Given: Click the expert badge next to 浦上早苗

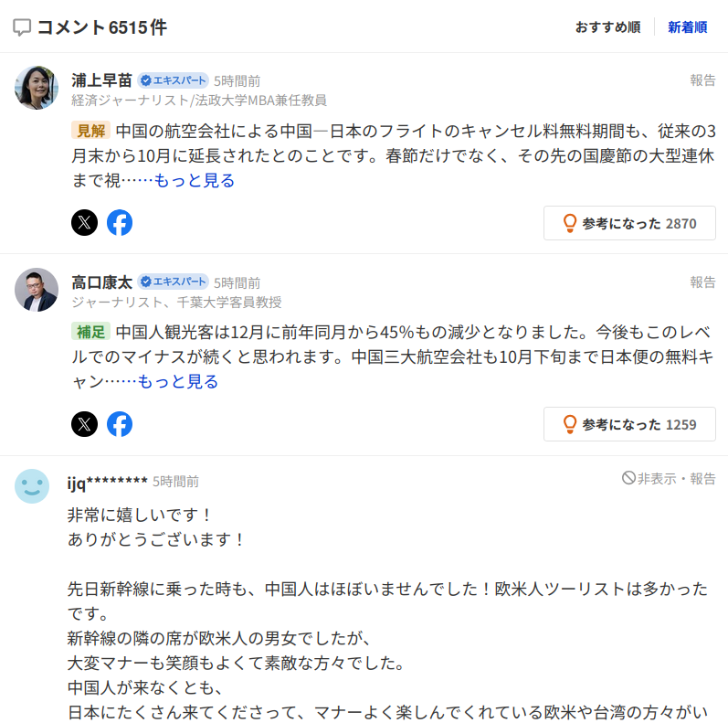Looking at the screenshot, I should tap(174, 80).
